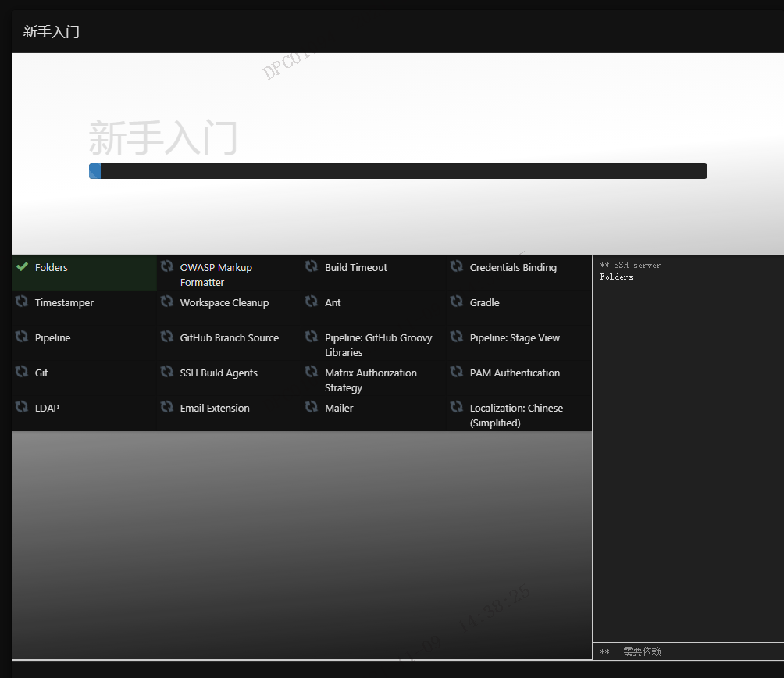Click the pending icon beside PAM Authentication
This screenshot has height=678, width=784.
point(457,372)
